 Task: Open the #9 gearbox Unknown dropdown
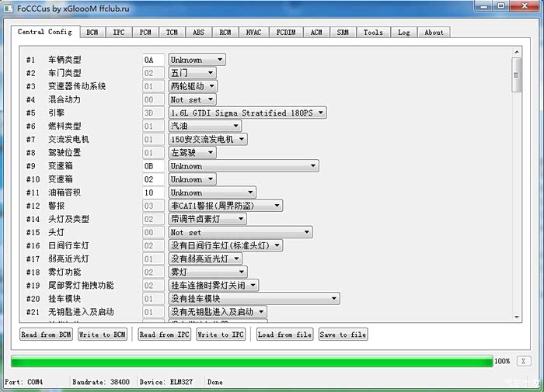coord(243,165)
